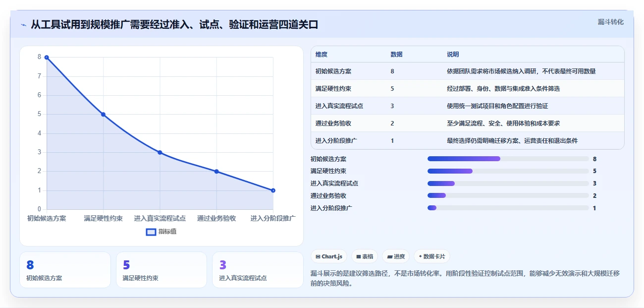644x308 pixels.
Task: Click the 维度 table column header
Action: coord(322,55)
